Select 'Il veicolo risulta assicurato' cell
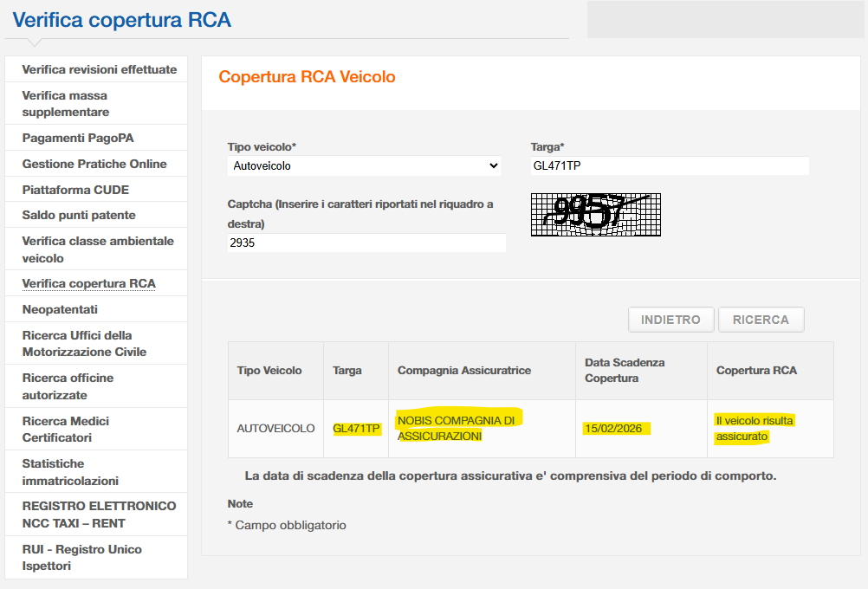This screenshot has height=589, width=868. click(771, 429)
